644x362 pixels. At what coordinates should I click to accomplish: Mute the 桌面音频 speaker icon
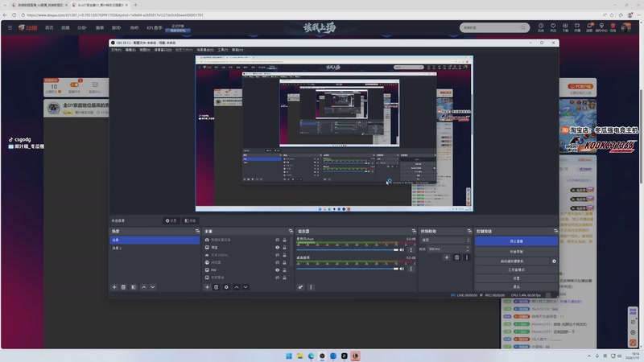(402, 269)
